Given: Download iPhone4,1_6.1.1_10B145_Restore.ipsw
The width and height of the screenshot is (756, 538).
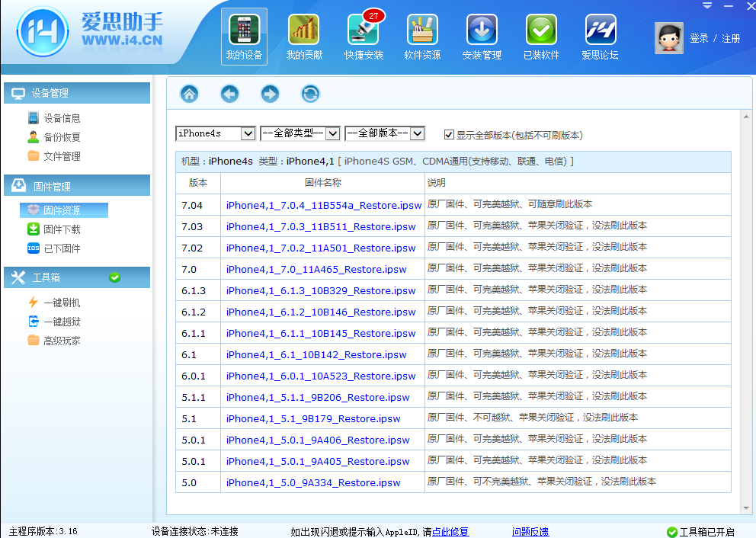Looking at the screenshot, I should (321, 333).
